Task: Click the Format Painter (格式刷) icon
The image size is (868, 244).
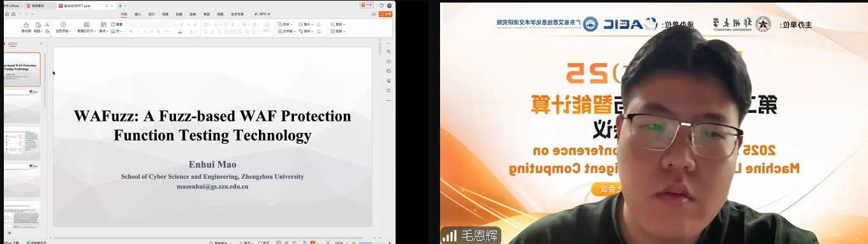Action: pos(26,25)
